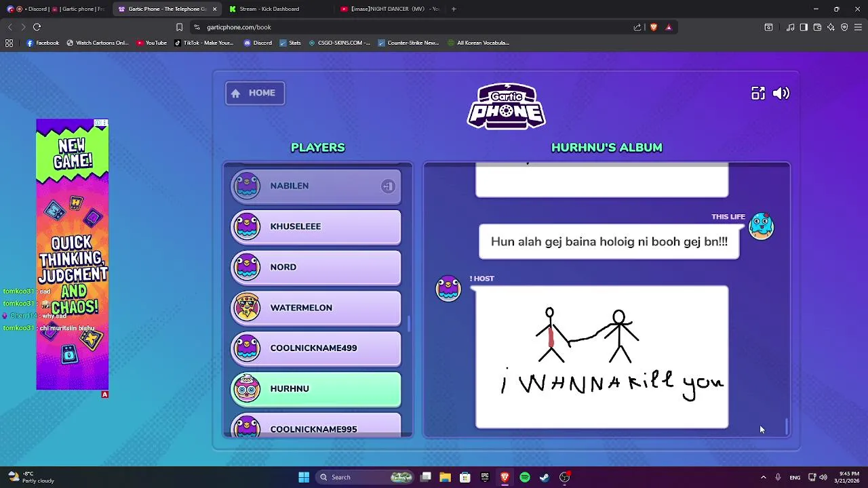Open Microsoft Store from the taskbar
868x488 pixels.
point(465,477)
